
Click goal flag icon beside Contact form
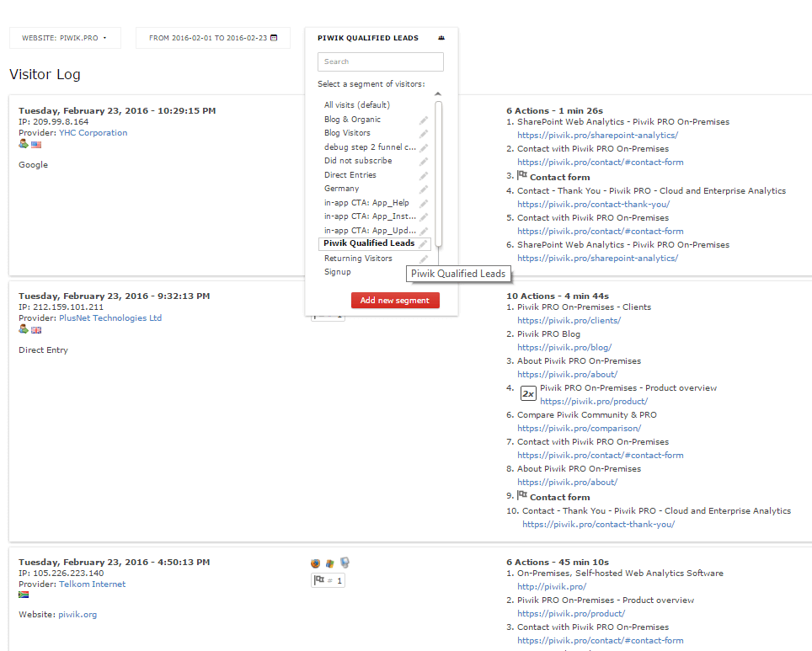click(x=522, y=177)
